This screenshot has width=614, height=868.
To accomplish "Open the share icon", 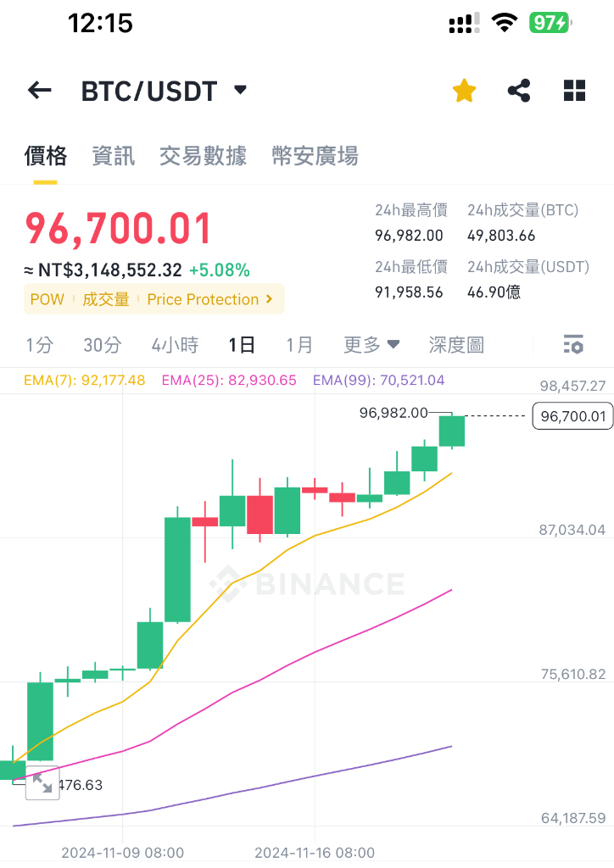I will pos(519,90).
